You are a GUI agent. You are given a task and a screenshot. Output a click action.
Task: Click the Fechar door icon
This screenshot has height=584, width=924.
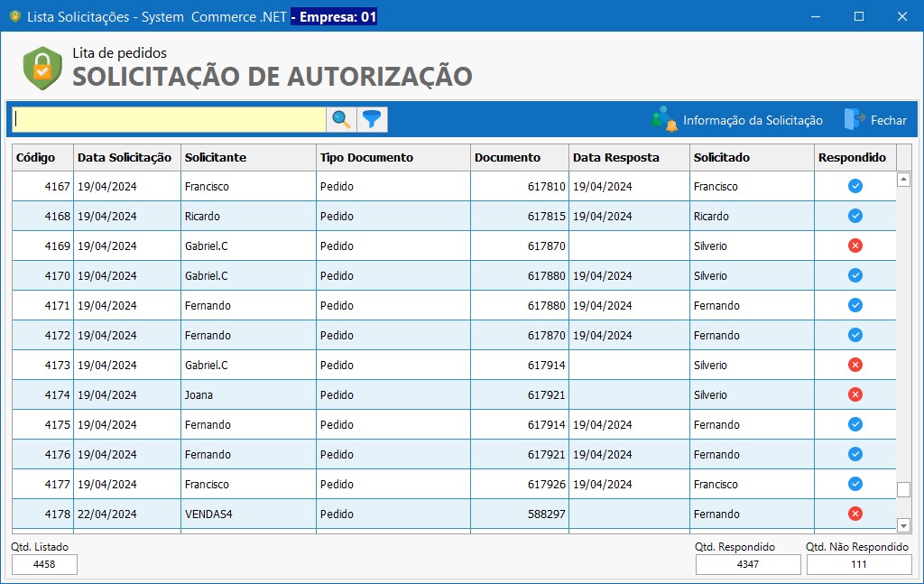(x=852, y=117)
